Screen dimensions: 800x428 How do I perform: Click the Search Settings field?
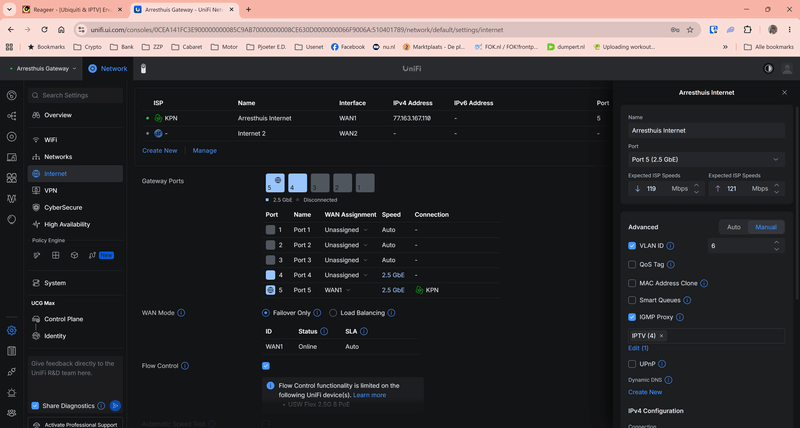75,95
